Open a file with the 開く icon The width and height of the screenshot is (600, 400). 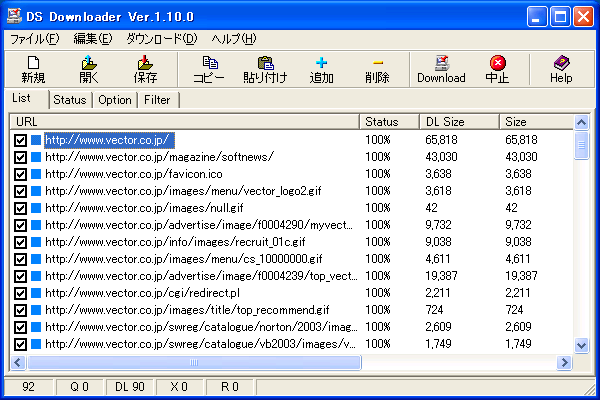pyautogui.click(x=89, y=69)
